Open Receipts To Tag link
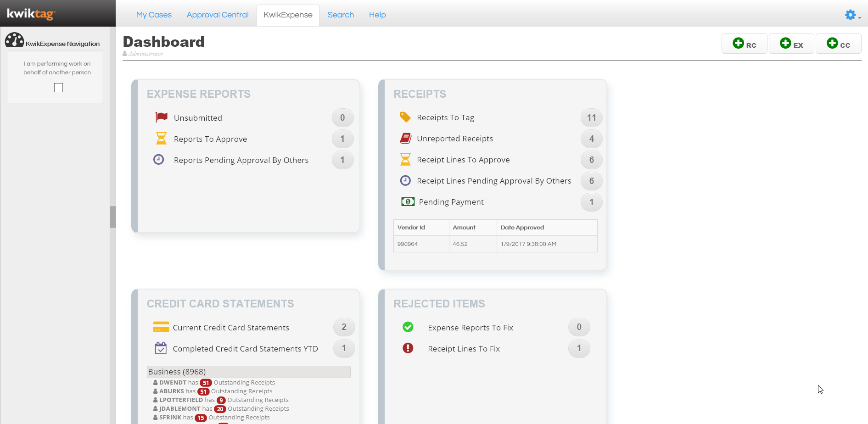The image size is (868, 424). 445,117
